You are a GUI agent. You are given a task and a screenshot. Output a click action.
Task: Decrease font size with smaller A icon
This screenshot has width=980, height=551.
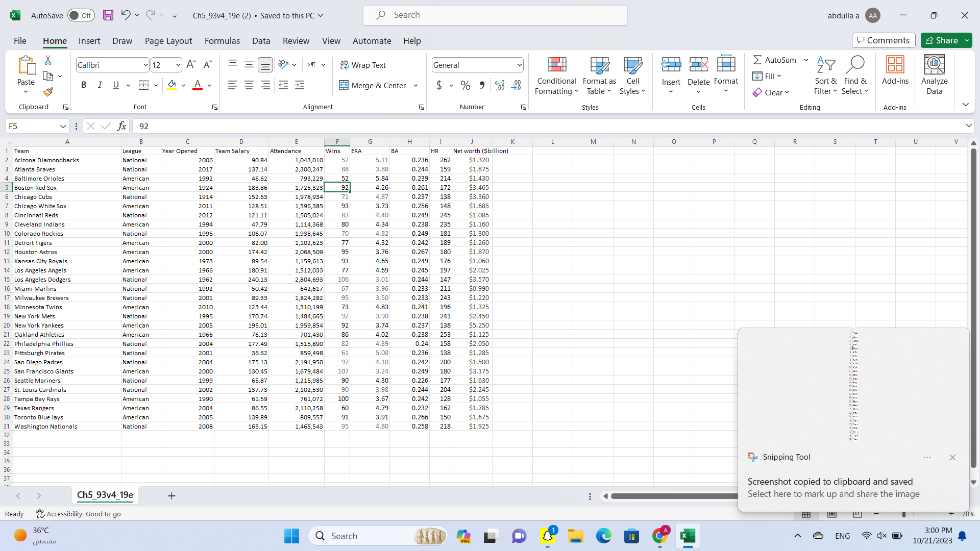click(207, 65)
